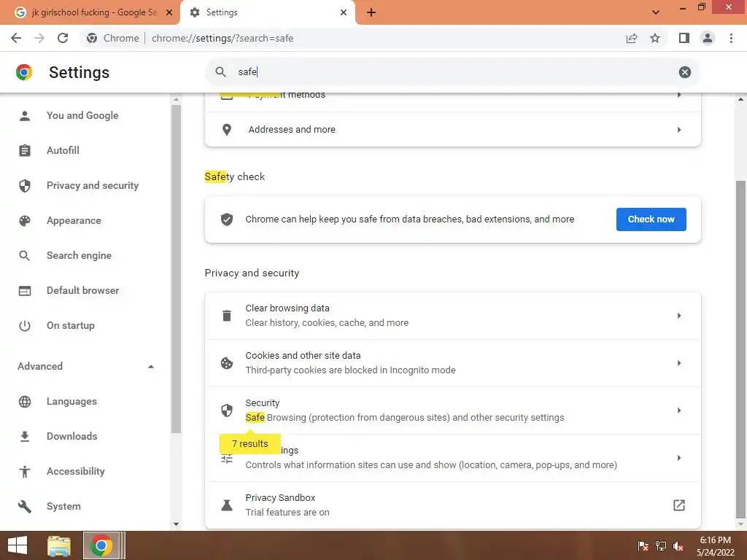Click the wrench icon for System
Screen dimensions: 747x560
click(x=25, y=506)
